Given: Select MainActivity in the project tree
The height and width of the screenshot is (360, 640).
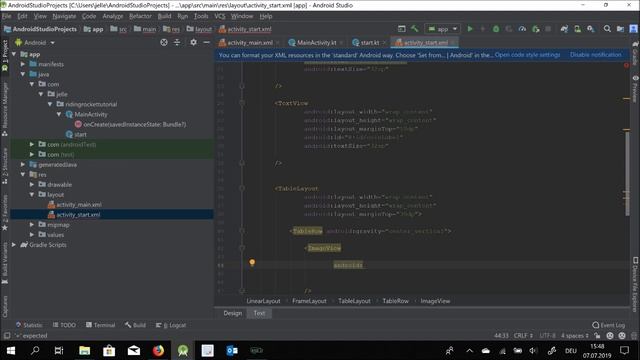Looking at the screenshot, I should pyautogui.click(x=91, y=114).
